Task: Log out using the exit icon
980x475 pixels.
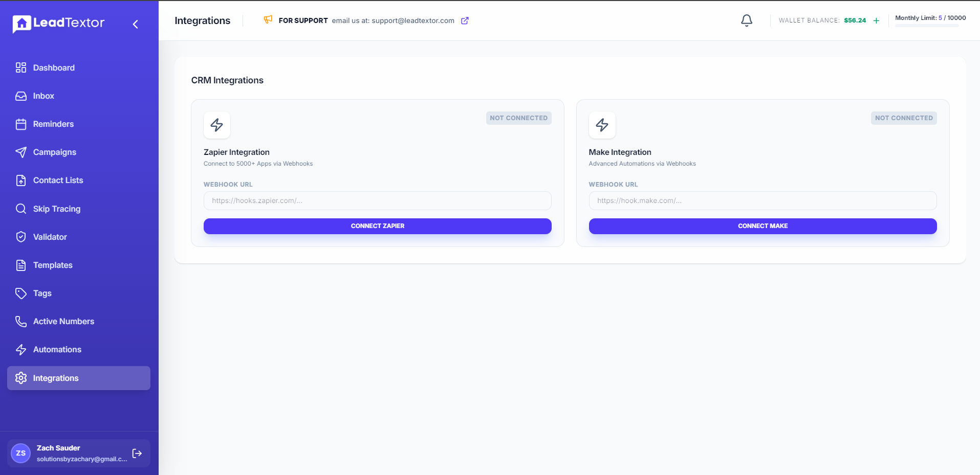Action: (x=137, y=453)
